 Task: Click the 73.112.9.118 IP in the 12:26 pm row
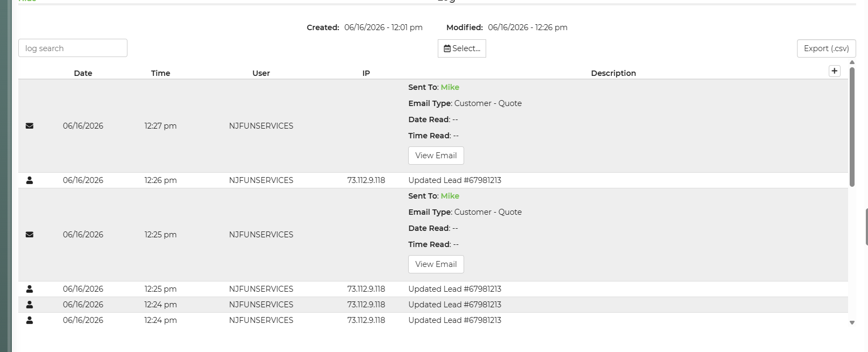pos(366,180)
